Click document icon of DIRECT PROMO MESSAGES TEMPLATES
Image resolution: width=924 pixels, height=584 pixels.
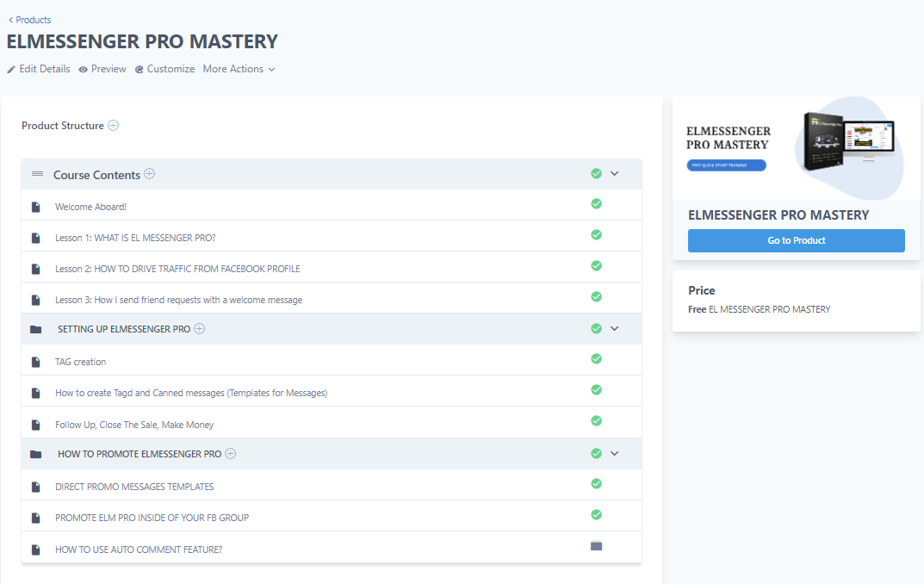coord(36,487)
